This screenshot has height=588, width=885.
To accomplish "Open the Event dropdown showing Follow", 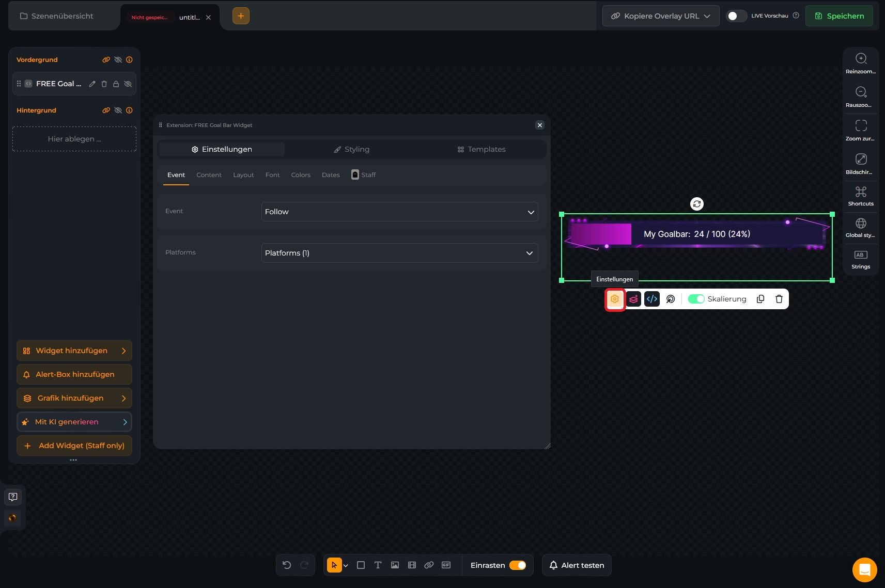I will coord(399,212).
